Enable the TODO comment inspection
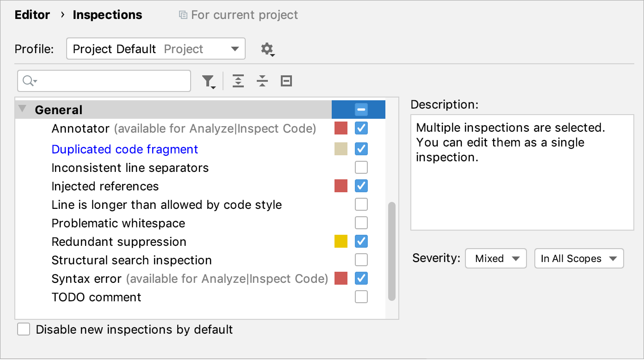This screenshot has width=644, height=360. coord(361,297)
